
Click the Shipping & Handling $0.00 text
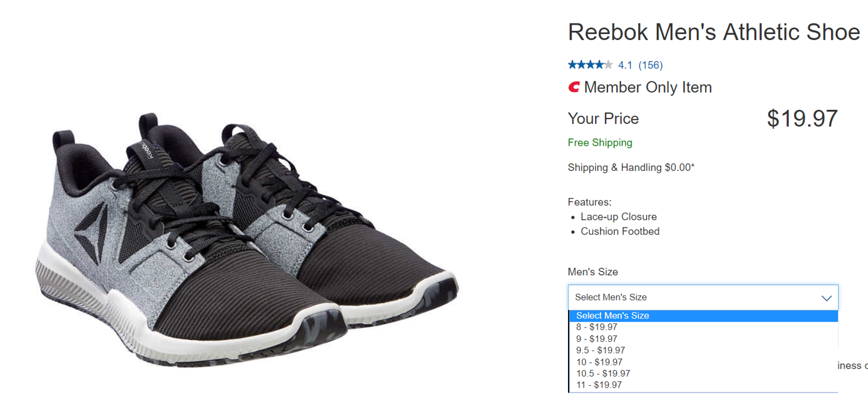click(x=631, y=167)
